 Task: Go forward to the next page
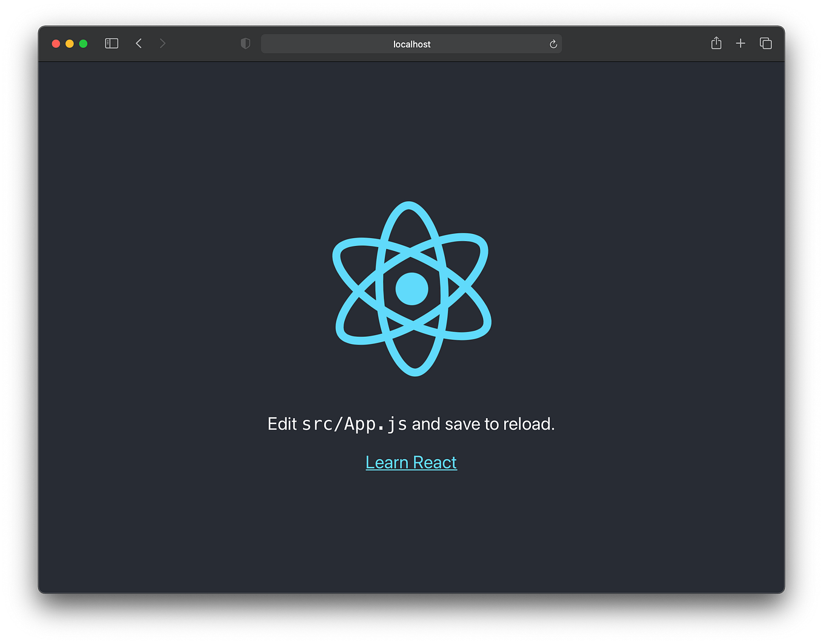click(162, 44)
